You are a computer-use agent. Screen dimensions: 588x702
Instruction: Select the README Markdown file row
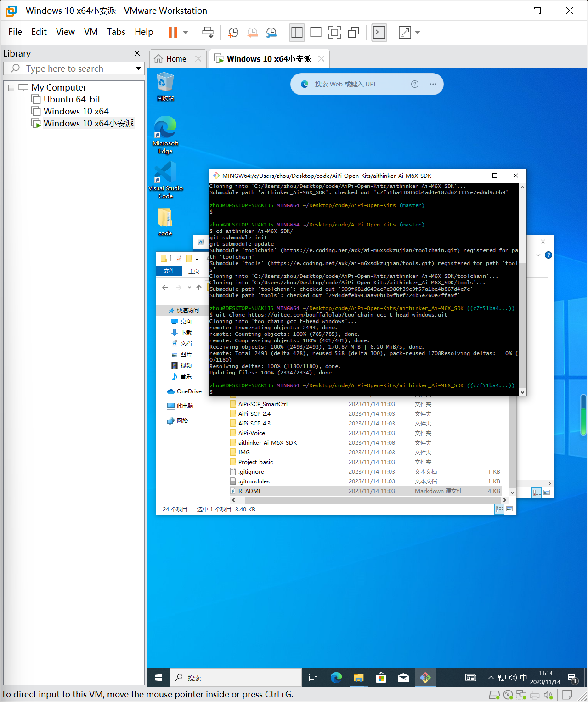(x=365, y=491)
